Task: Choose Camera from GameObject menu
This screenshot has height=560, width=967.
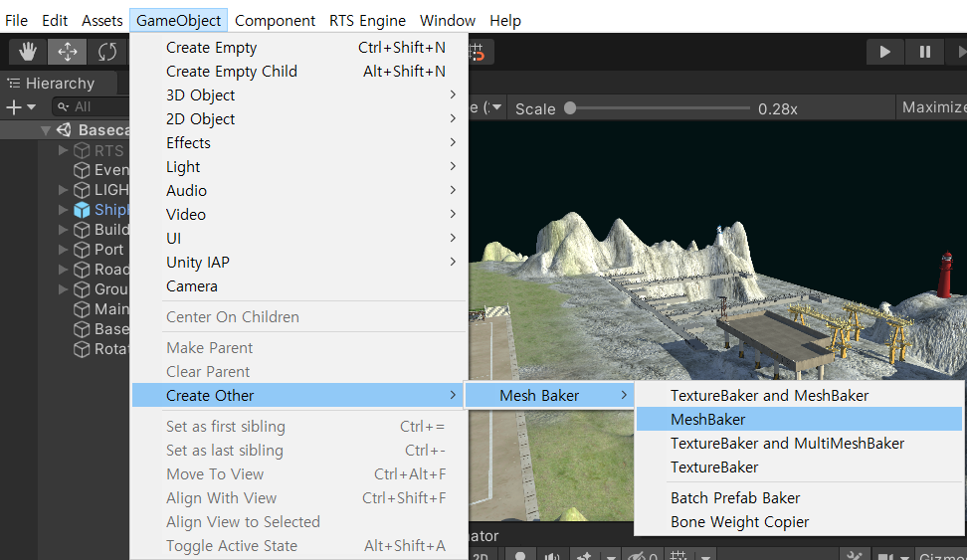Action: [x=299, y=286]
